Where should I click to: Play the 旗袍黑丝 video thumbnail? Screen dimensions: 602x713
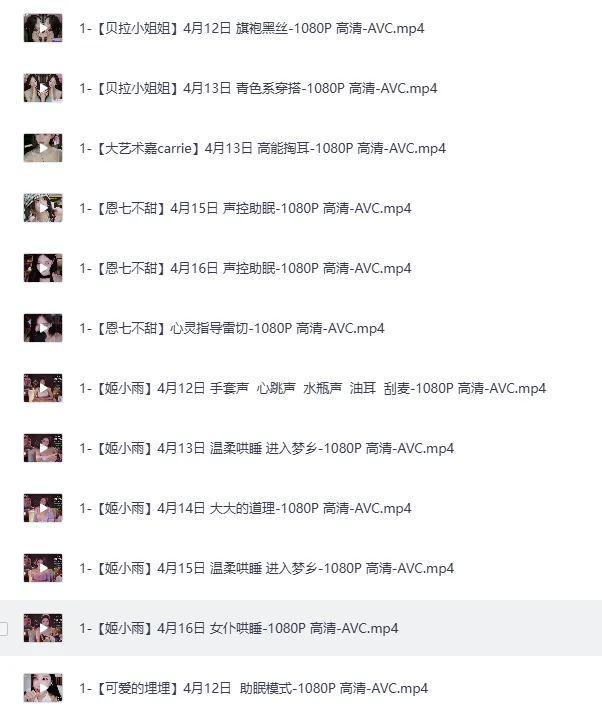(43, 28)
